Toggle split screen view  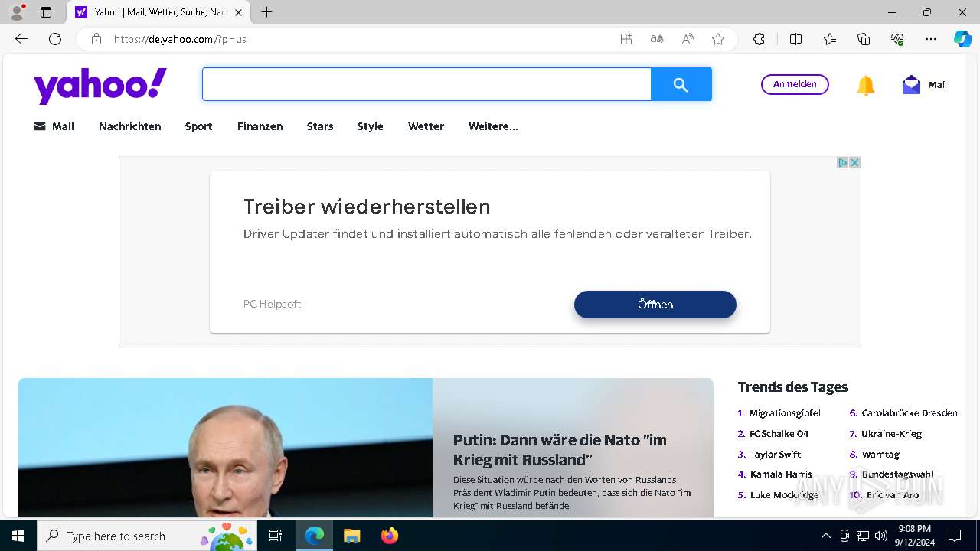(795, 39)
